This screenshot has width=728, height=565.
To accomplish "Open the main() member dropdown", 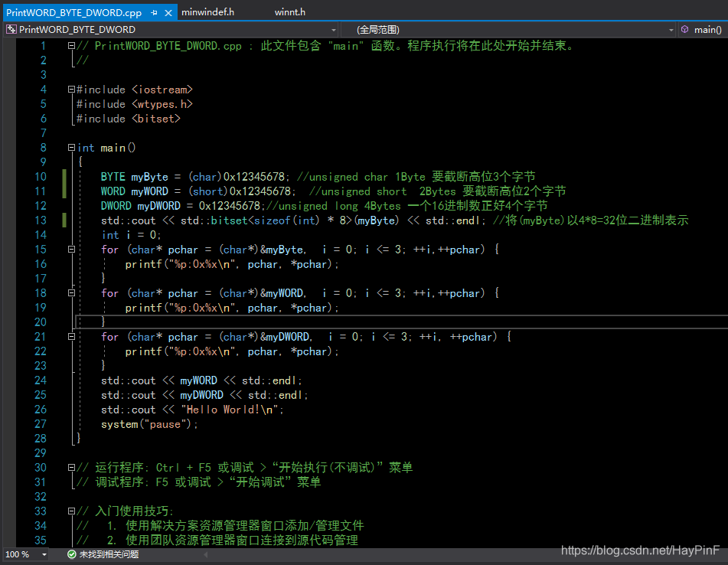I will (702, 30).
